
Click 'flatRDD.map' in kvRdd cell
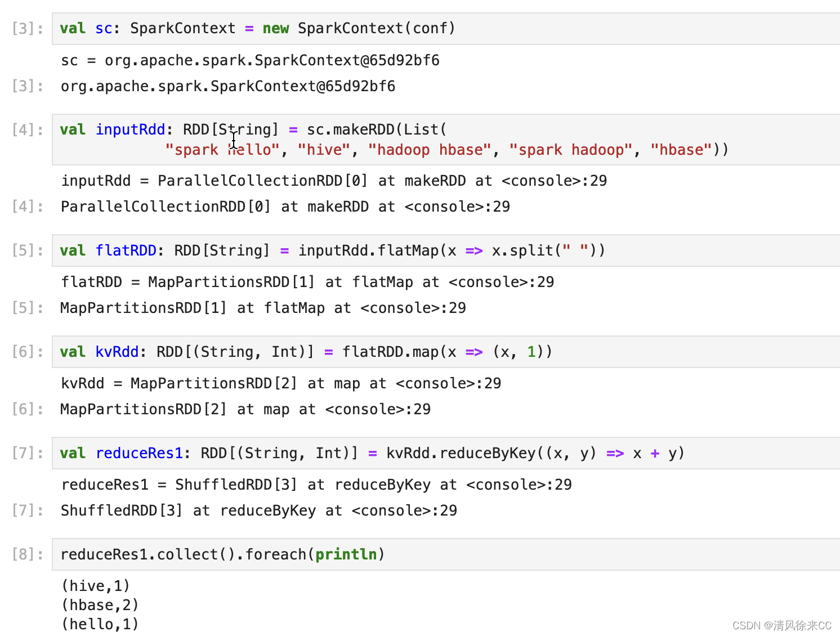391,352
